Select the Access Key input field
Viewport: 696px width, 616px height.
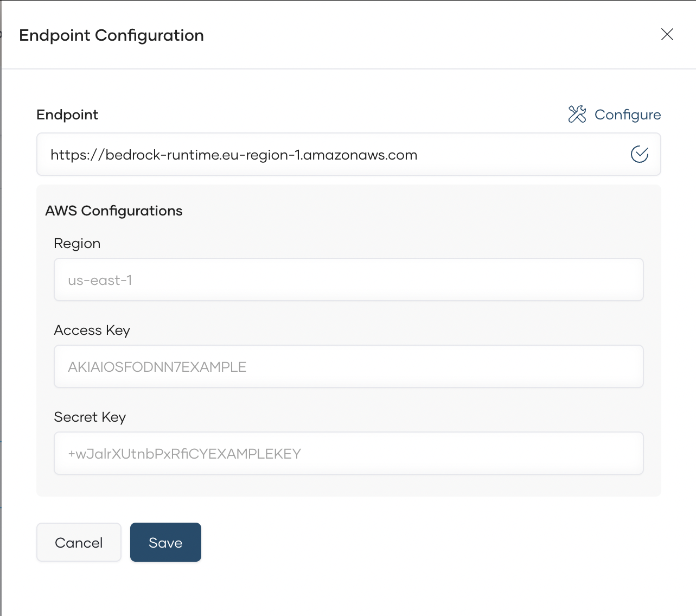[x=348, y=367]
